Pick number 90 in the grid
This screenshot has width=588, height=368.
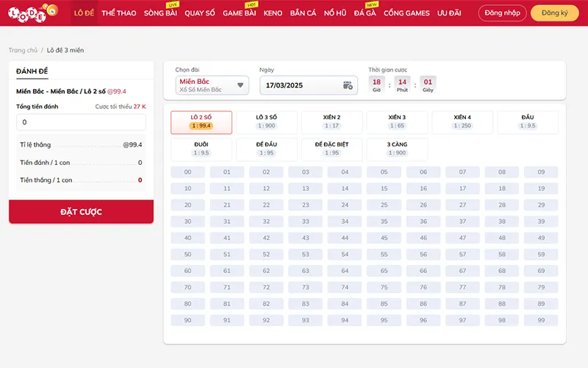[188, 320]
